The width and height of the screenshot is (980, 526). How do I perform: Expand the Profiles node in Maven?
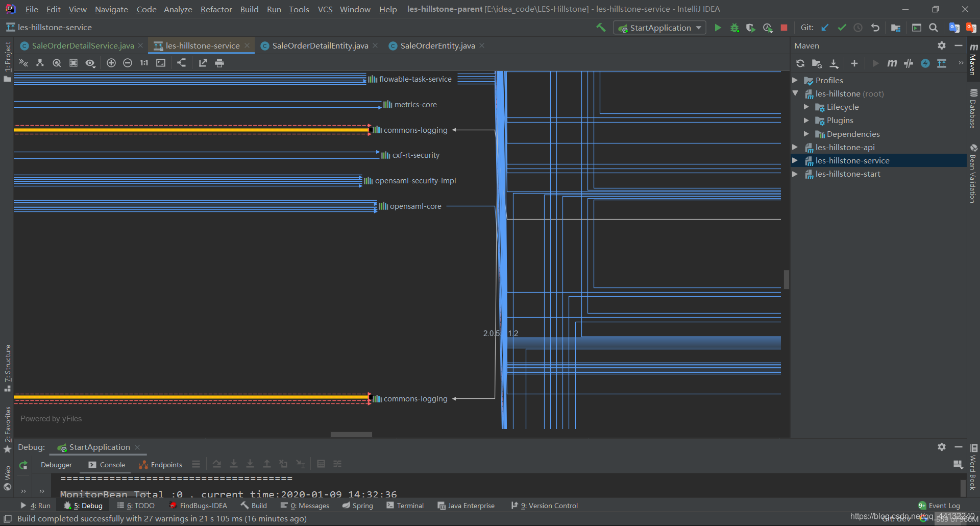tap(795, 80)
